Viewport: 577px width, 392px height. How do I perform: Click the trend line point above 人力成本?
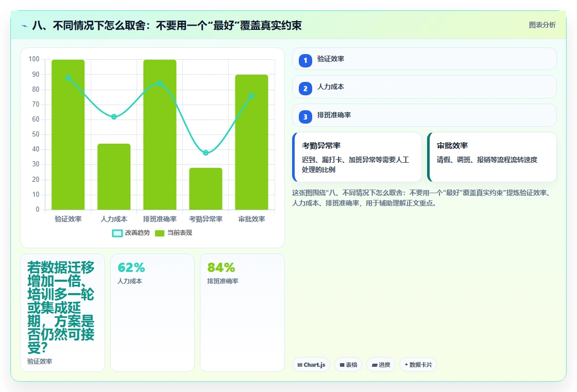[114, 117]
